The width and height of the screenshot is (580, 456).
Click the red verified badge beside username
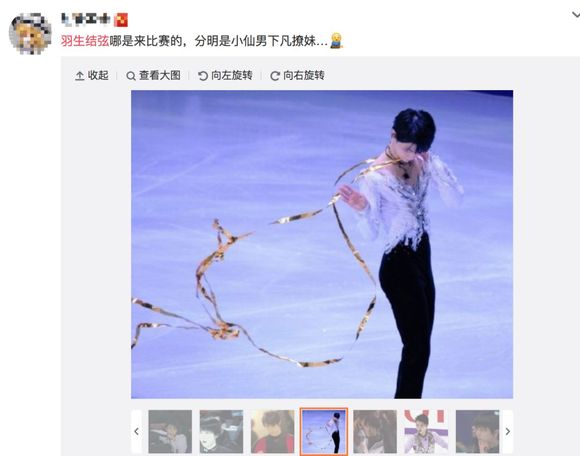tap(121, 20)
